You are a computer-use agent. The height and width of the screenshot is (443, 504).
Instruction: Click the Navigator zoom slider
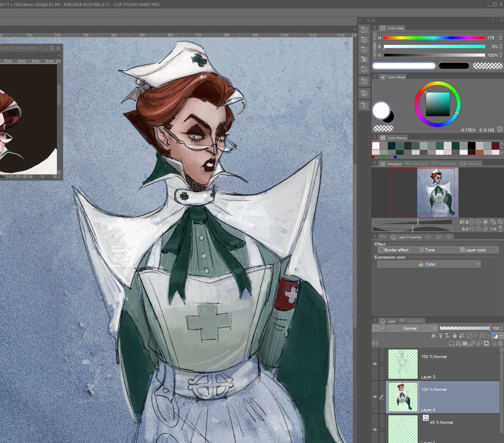[412, 222]
